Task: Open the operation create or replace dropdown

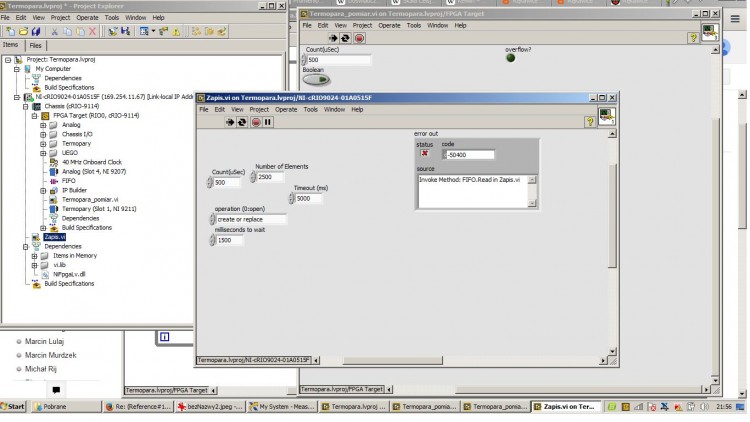Action: (251, 219)
